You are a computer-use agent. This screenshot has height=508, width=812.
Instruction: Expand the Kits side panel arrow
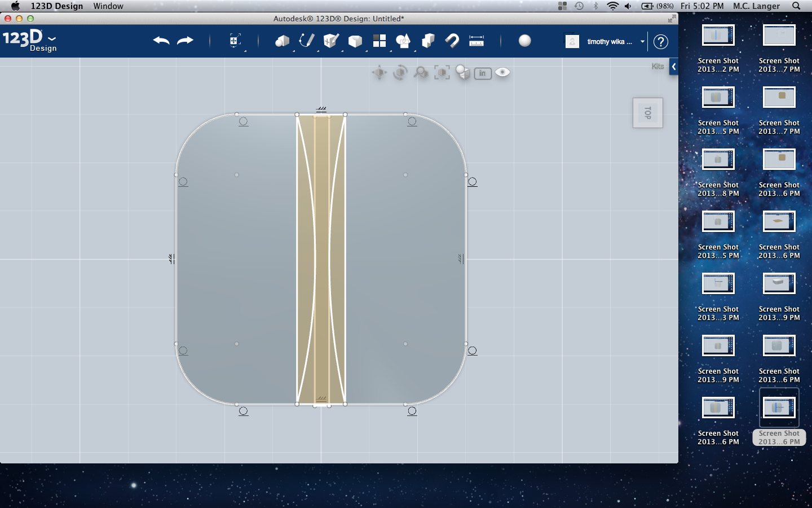[674, 67]
